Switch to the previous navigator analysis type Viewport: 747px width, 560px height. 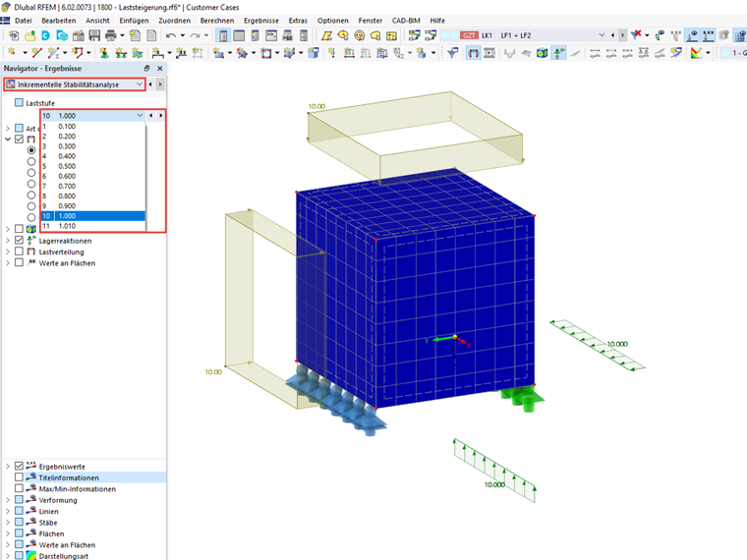pos(150,84)
